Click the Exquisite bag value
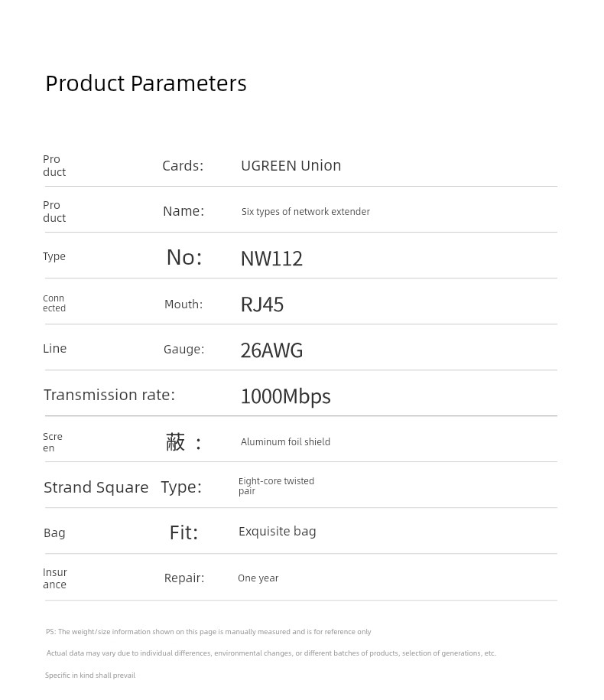 point(277,532)
